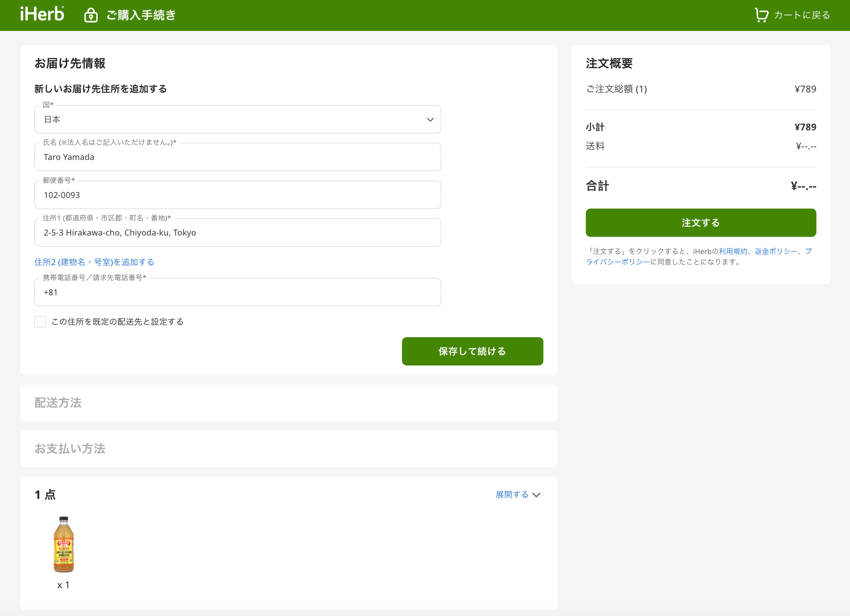Check the default shipping address checkbox
The image size is (850, 616).
point(40,322)
